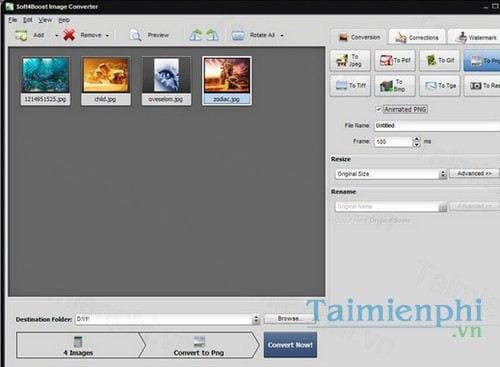Rotate image right icon
The image size is (500, 367).
[x=212, y=35]
